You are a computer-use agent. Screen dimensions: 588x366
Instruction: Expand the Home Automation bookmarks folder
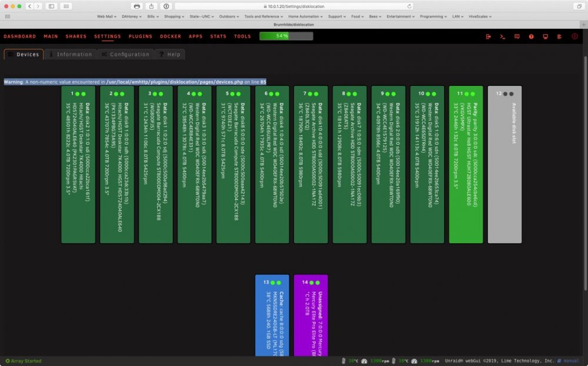point(305,16)
